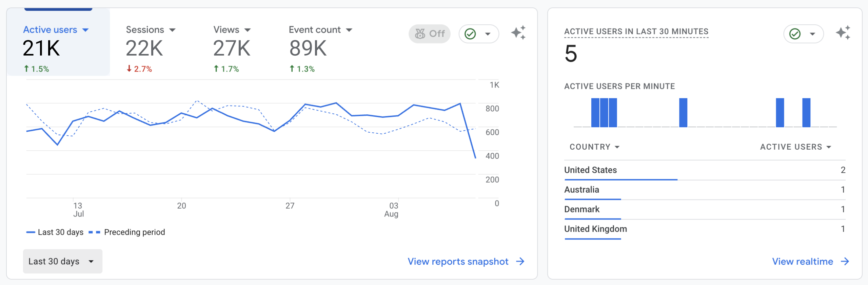Open Insights sparkle icon in overview card
Screen dimensions: 868x285
coord(518,33)
